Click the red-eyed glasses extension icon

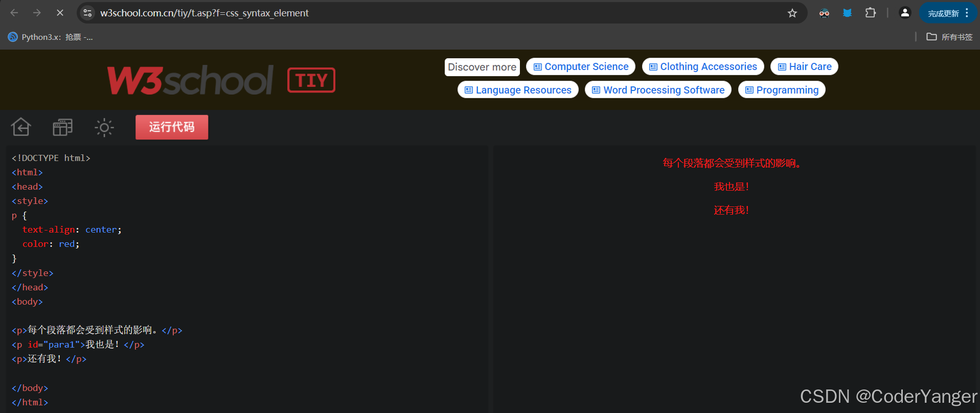(x=824, y=13)
